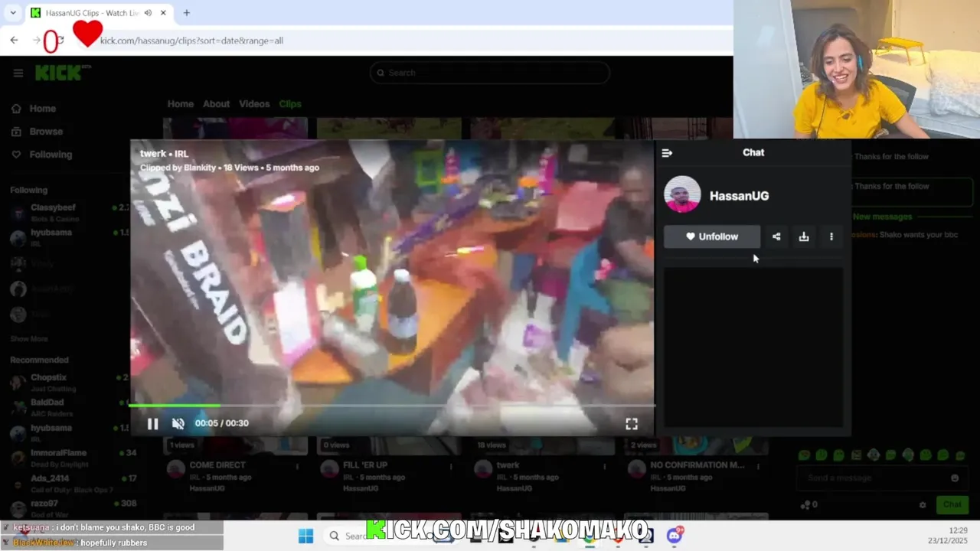Collapse the clip chat panel
This screenshot has width=980, height=551.
[x=667, y=152]
